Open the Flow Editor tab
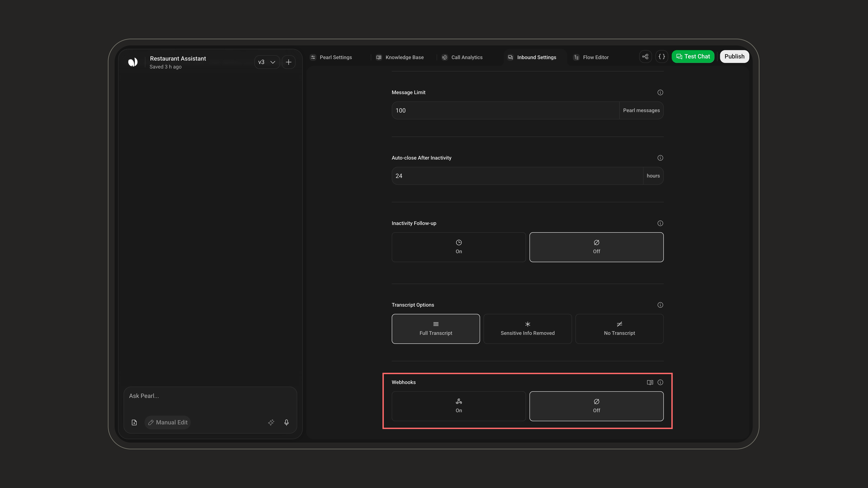 pos(591,57)
